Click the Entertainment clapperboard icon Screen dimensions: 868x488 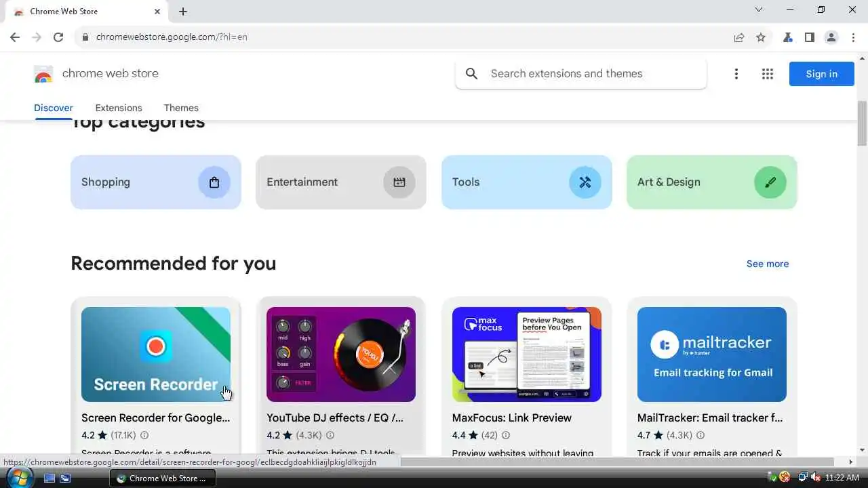(399, 182)
